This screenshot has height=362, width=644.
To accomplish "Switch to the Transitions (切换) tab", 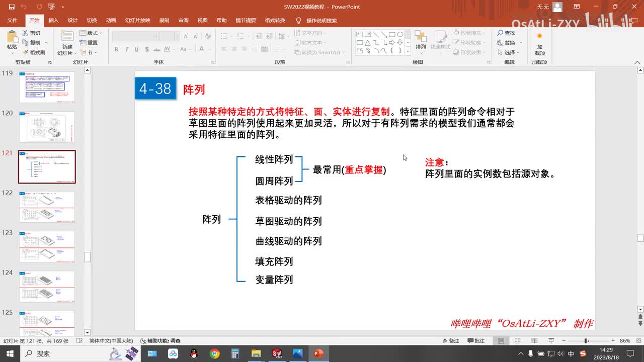I will (92, 21).
